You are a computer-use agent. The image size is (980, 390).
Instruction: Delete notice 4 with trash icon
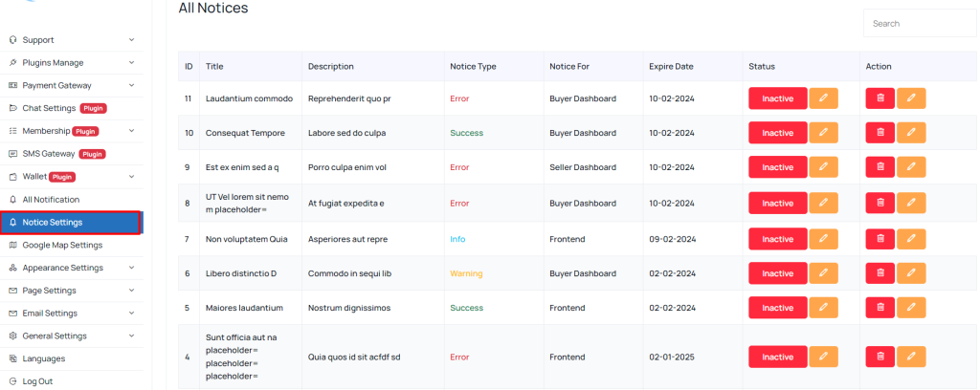[x=880, y=357]
